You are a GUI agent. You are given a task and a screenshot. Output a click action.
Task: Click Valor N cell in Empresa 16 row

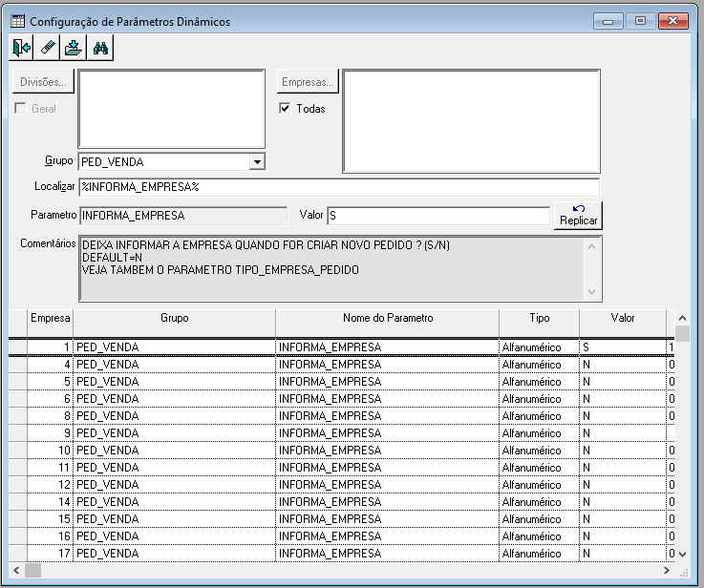click(x=623, y=536)
